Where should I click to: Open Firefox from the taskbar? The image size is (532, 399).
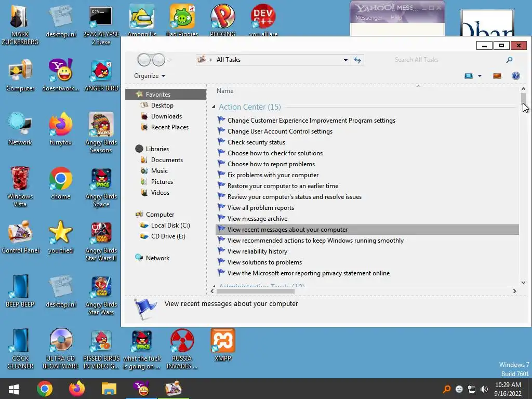click(77, 389)
